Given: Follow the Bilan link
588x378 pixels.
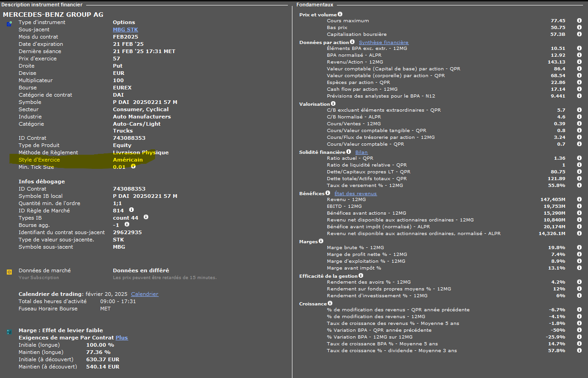Looking at the screenshot, I should pyautogui.click(x=361, y=152).
